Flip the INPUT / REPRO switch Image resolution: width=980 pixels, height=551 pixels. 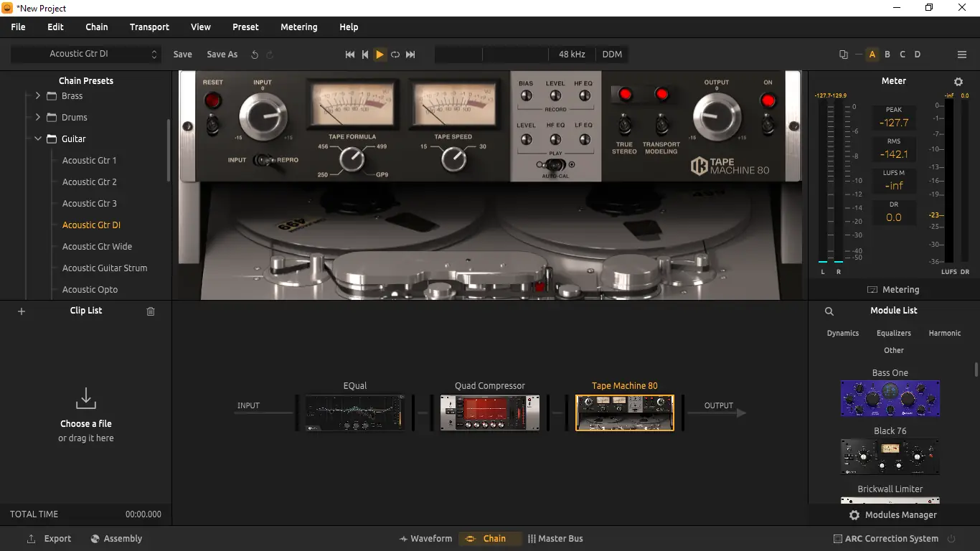point(264,160)
